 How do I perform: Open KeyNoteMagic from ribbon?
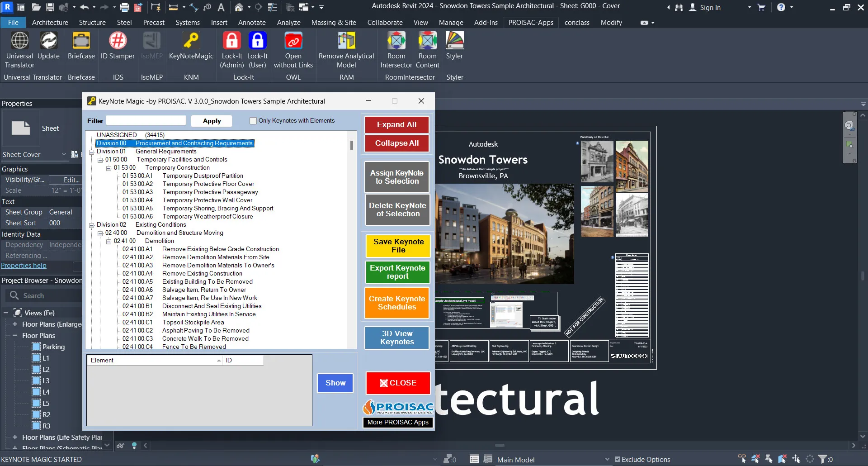click(x=191, y=45)
